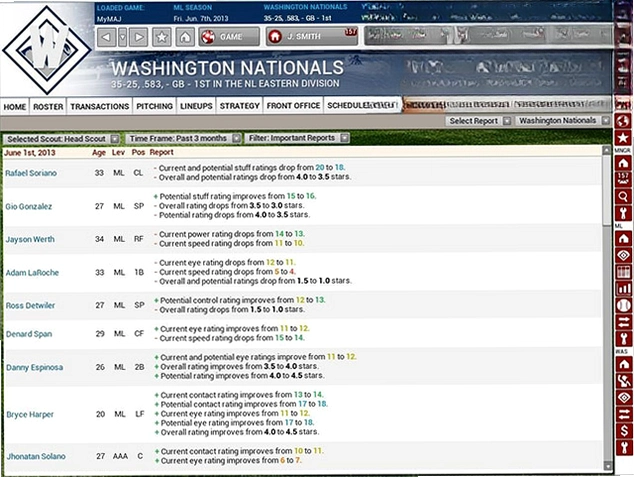Screen dimensions: 634x477
Task: Go back with the left arrow button
Action: (x=106, y=37)
